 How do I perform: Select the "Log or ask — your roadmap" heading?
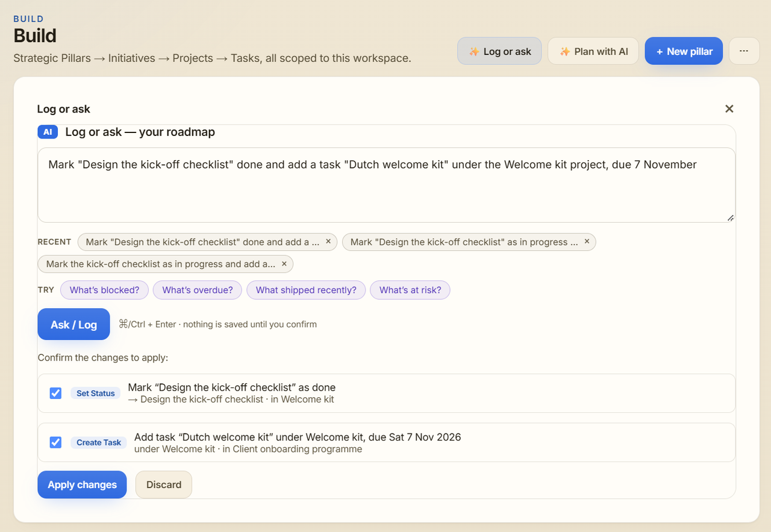pos(140,132)
